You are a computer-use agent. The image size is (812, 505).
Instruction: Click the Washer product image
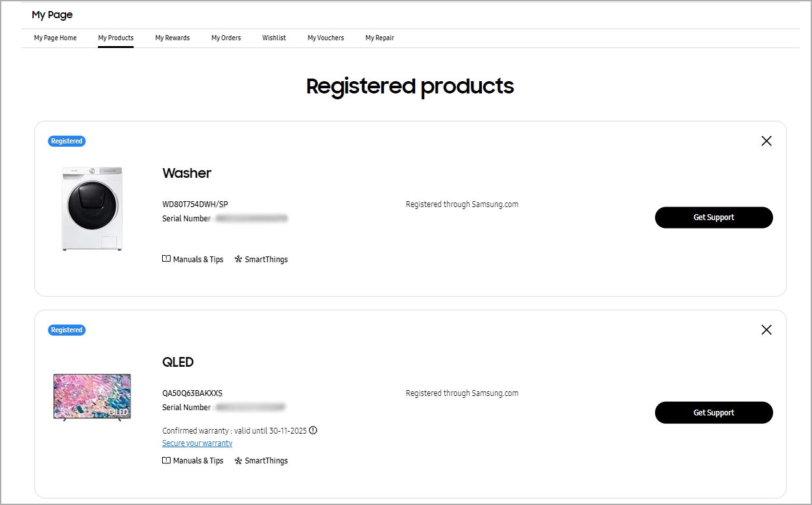(x=92, y=208)
